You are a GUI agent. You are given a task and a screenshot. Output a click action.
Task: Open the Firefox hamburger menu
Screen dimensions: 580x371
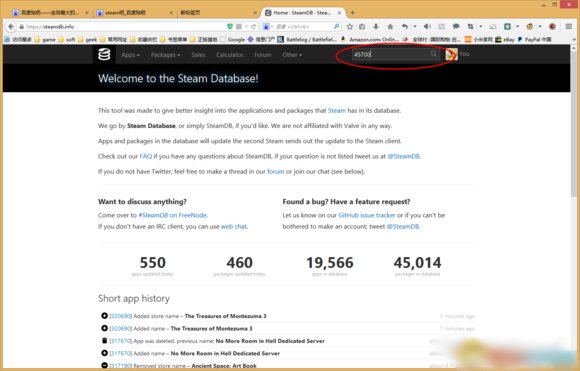point(569,27)
